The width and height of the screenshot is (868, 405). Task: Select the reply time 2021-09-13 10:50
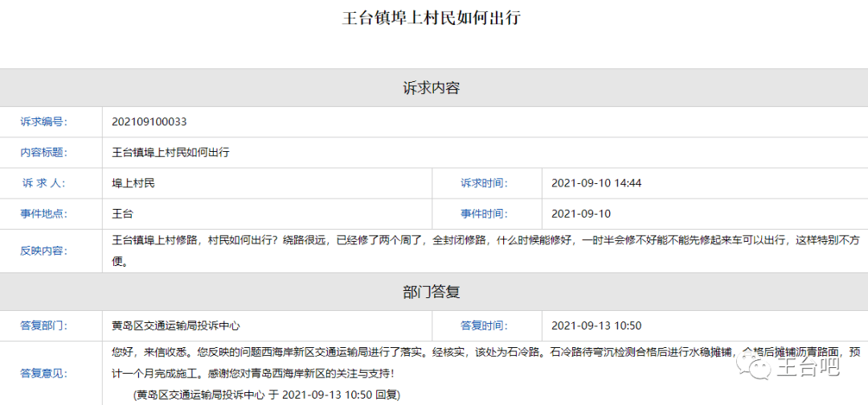596,326
